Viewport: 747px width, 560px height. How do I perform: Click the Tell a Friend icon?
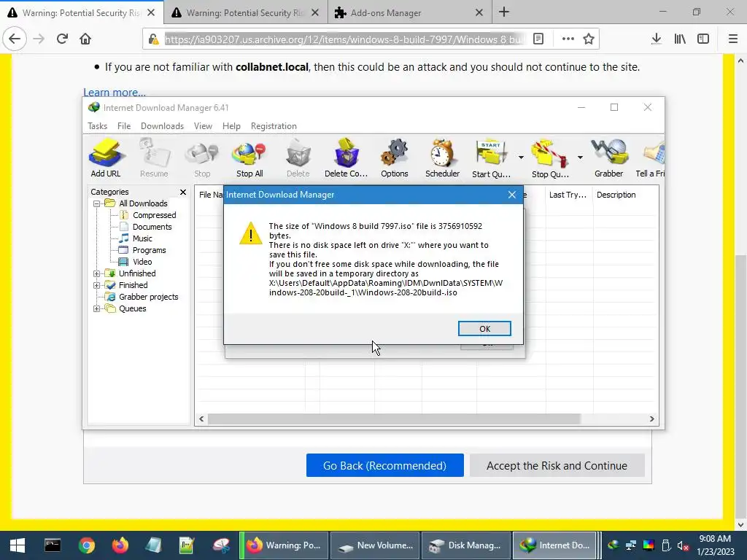click(x=651, y=157)
